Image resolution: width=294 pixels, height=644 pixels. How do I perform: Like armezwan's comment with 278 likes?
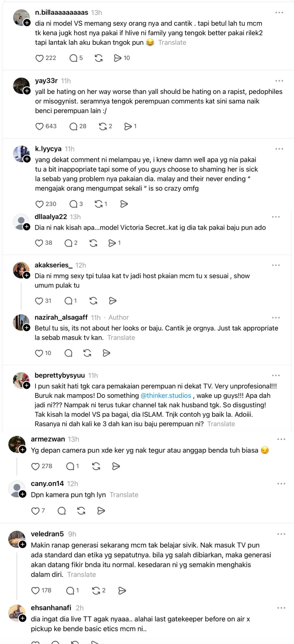(x=35, y=466)
